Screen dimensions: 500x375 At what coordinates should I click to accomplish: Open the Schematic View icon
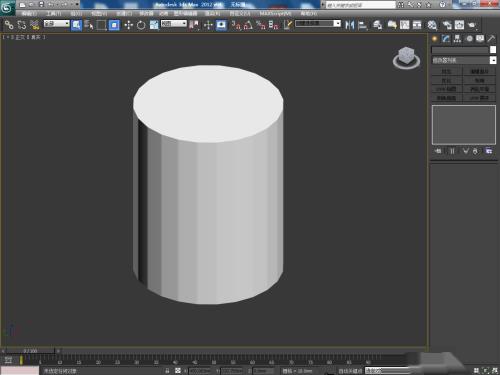(x=417, y=25)
